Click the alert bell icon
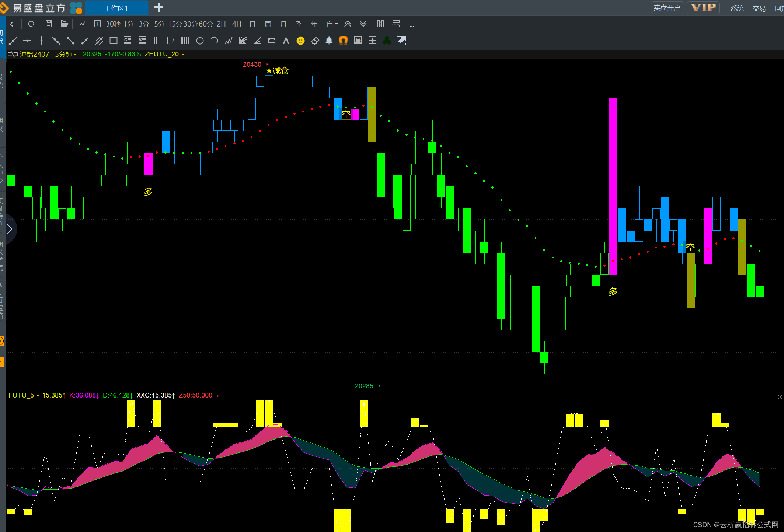This screenshot has width=784, height=532. click(x=329, y=41)
